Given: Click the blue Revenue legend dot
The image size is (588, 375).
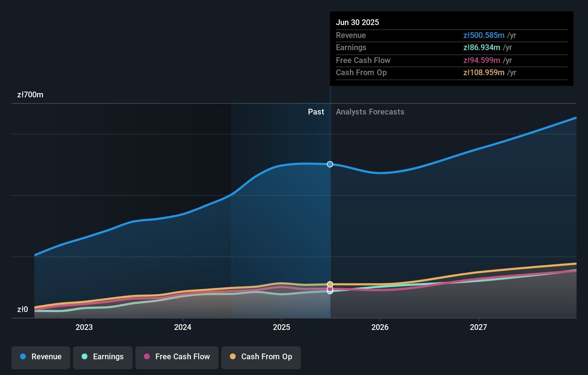Looking at the screenshot, I should (x=23, y=357).
